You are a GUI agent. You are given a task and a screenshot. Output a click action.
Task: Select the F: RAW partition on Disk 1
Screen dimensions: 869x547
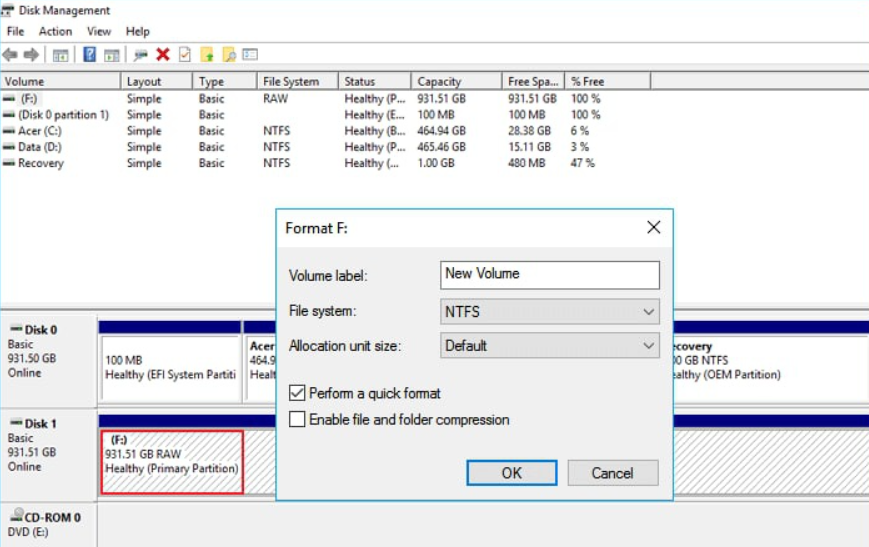(x=171, y=461)
